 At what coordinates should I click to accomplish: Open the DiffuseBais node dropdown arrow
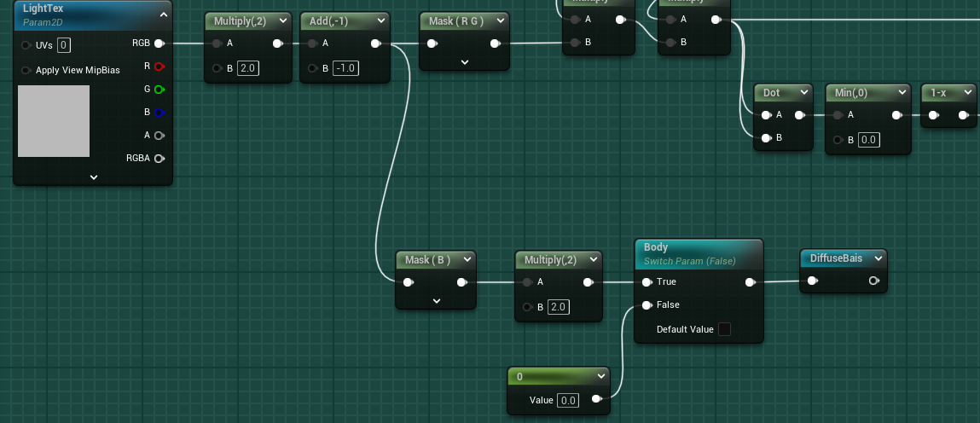[x=879, y=258]
